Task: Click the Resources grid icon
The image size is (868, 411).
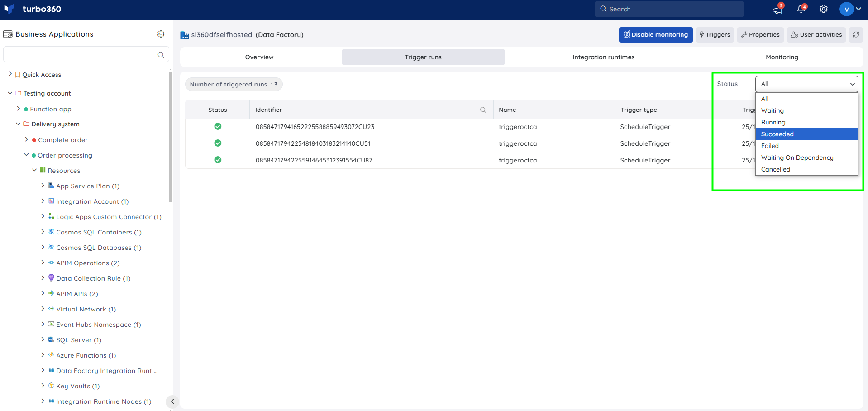Action: point(43,170)
